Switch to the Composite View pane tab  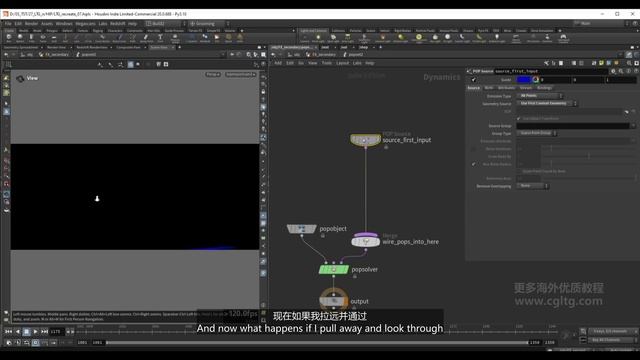(x=128, y=47)
